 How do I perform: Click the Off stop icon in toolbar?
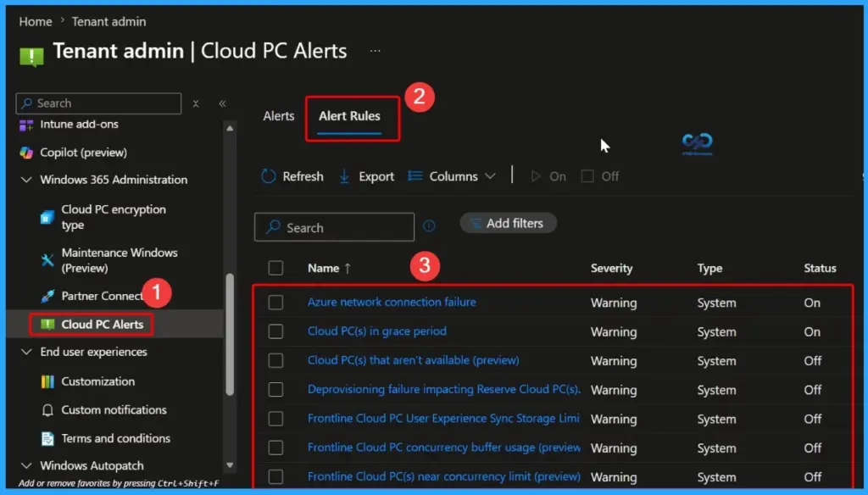coord(587,176)
